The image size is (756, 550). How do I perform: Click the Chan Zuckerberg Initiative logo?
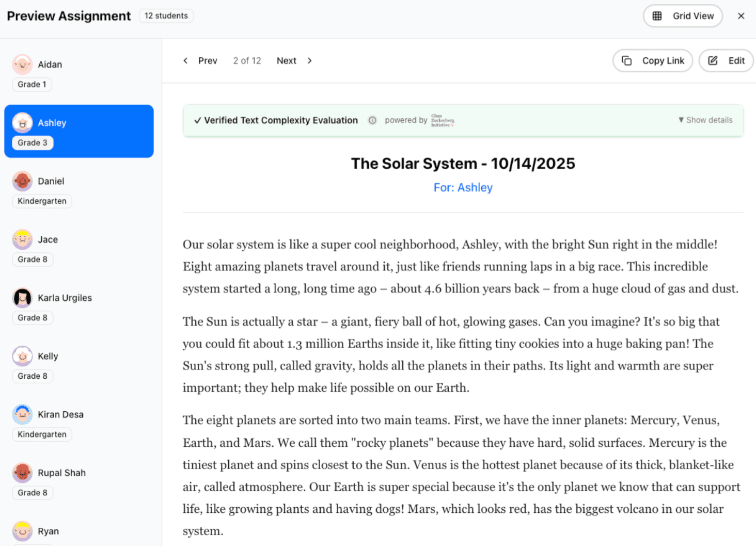443,120
